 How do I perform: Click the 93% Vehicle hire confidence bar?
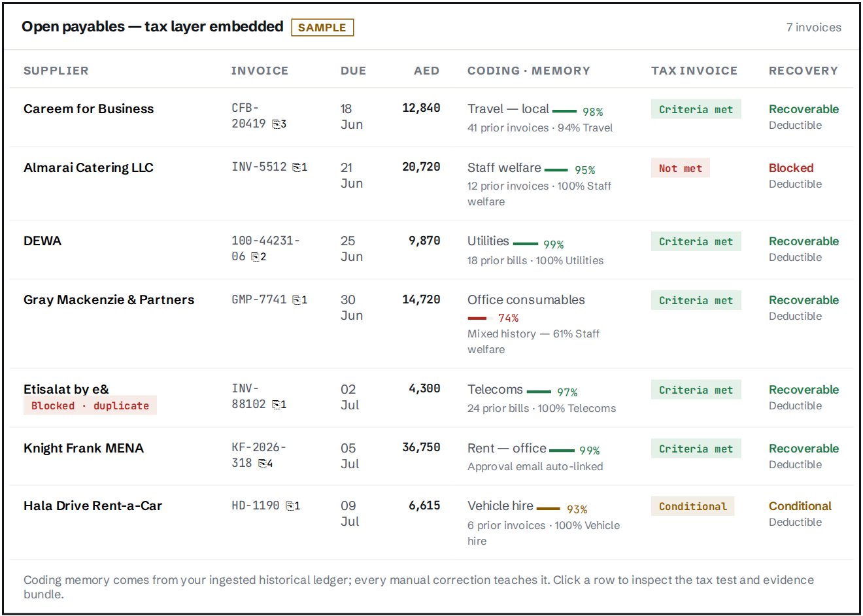point(549,509)
